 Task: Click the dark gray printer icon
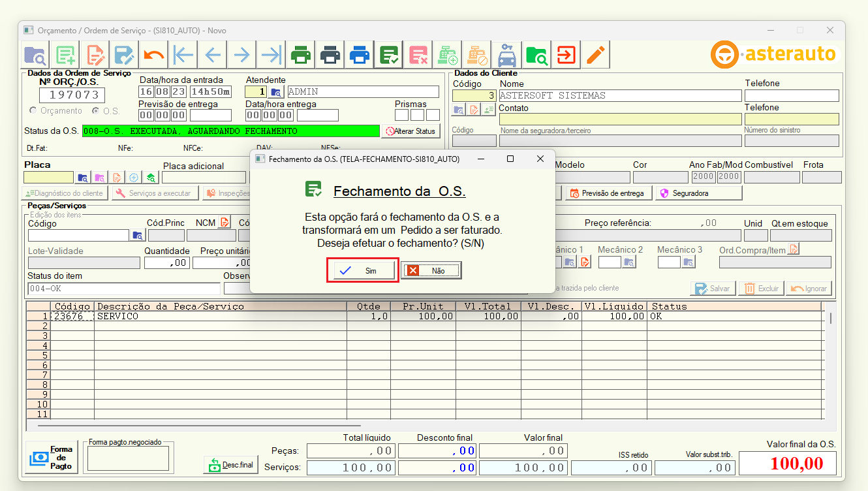(x=330, y=55)
